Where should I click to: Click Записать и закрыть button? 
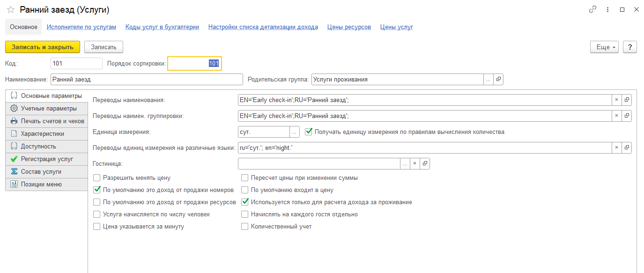(x=43, y=47)
